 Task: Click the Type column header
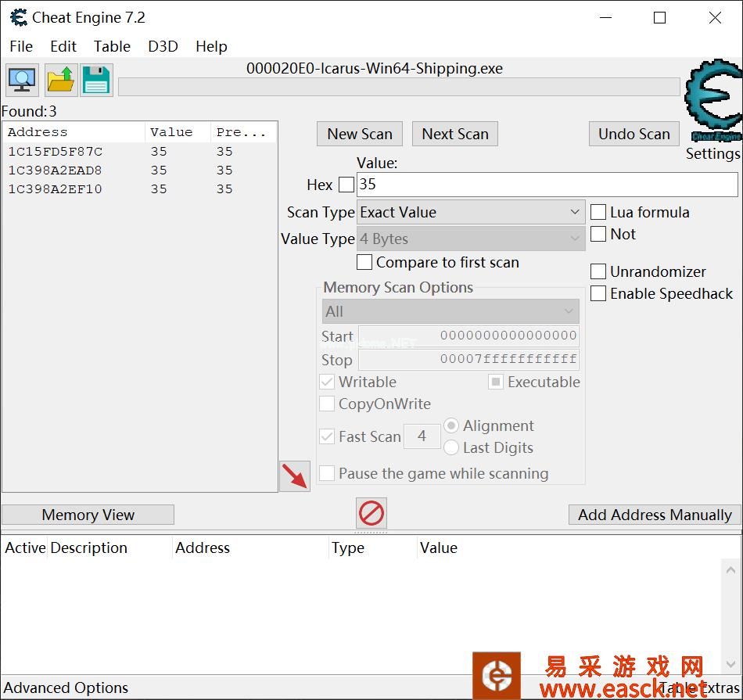[x=372, y=547]
